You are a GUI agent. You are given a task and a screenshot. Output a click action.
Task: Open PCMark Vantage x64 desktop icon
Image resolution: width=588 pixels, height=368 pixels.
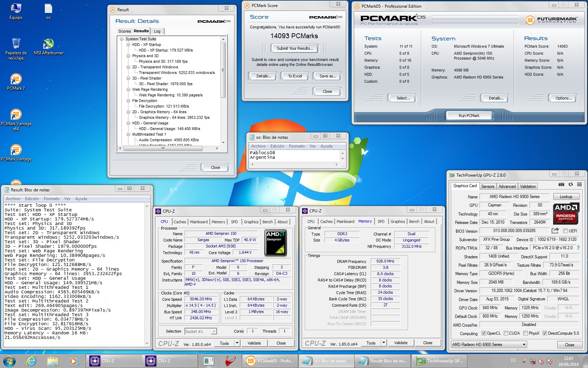coord(16,120)
